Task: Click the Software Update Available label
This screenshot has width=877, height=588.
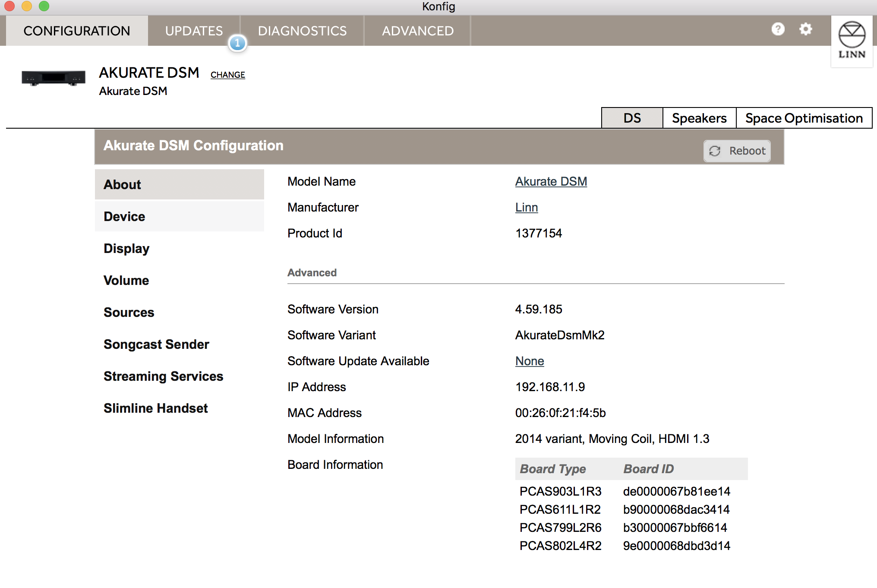Action: (358, 361)
